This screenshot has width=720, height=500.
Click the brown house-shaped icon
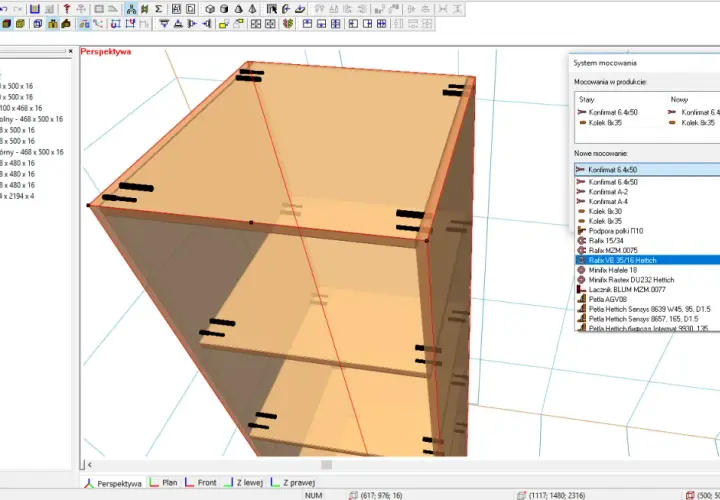click(x=66, y=24)
